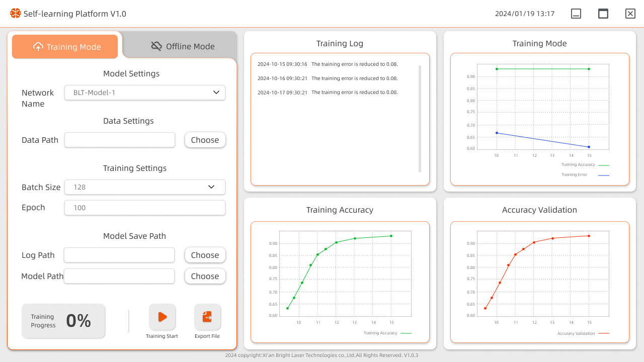Close the Self-learning Platform window
The width and height of the screenshot is (644, 362).
pos(630,14)
